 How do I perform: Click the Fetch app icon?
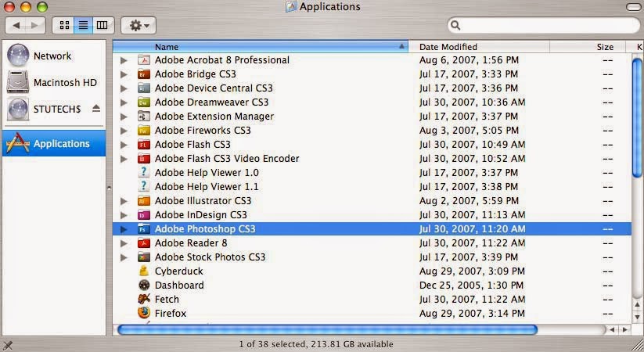pyautogui.click(x=144, y=299)
